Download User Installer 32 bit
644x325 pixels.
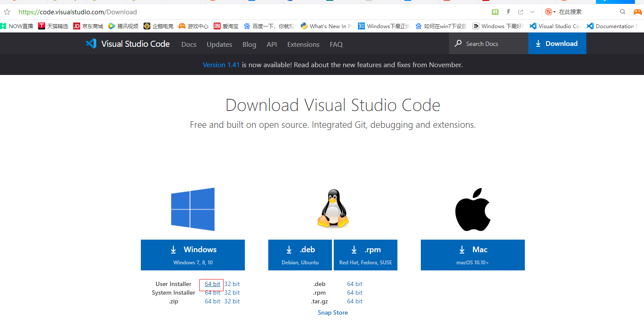pos(232,284)
